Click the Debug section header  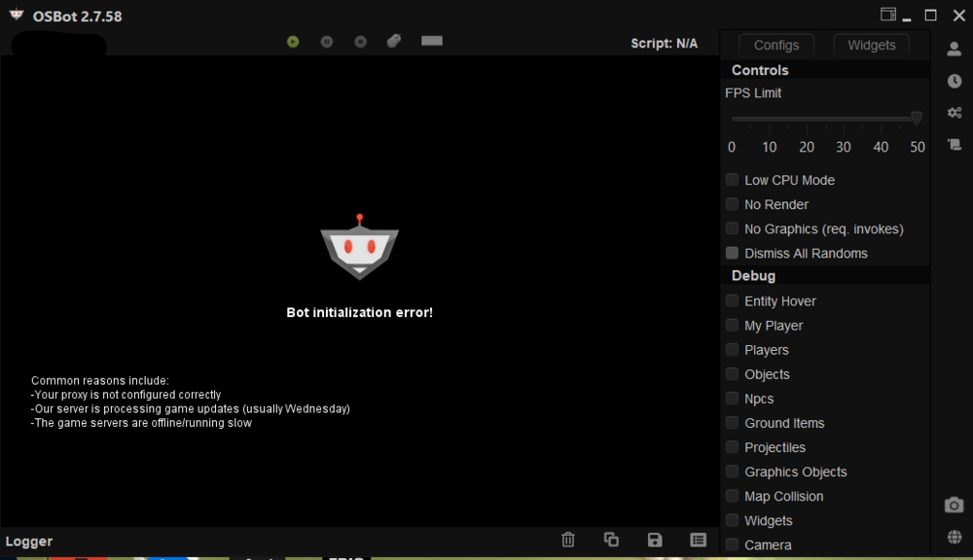[x=753, y=276]
